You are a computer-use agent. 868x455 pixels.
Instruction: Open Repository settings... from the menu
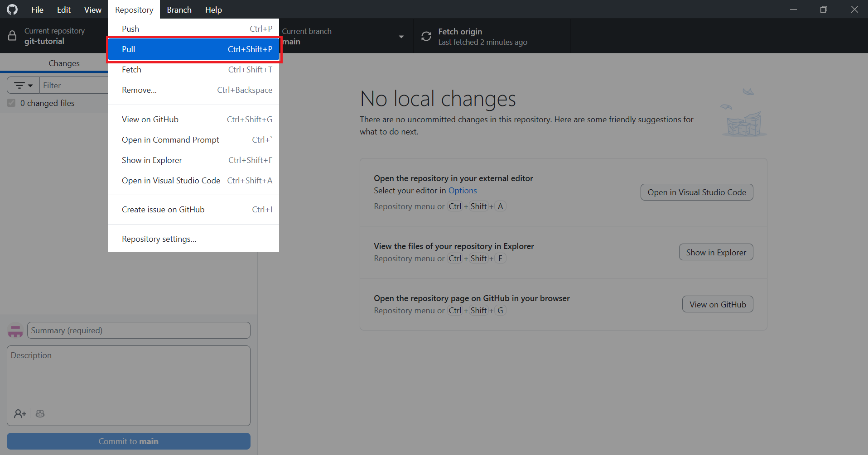tap(193, 239)
